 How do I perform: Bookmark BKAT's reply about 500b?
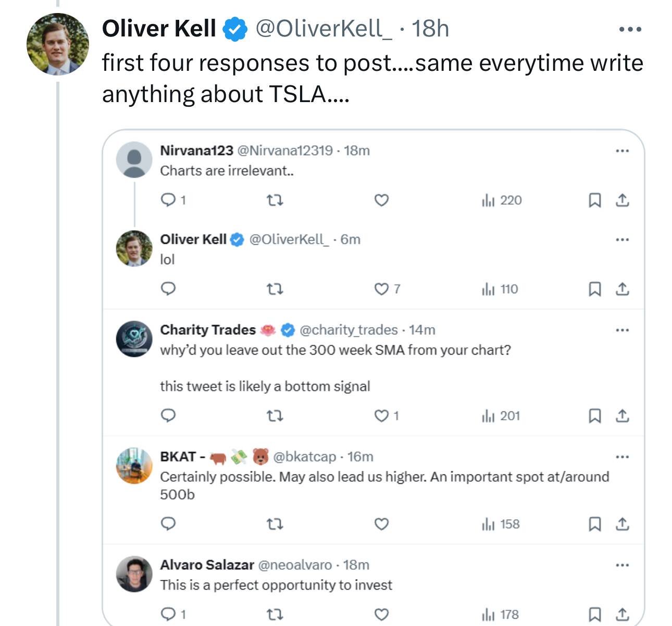(594, 524)
